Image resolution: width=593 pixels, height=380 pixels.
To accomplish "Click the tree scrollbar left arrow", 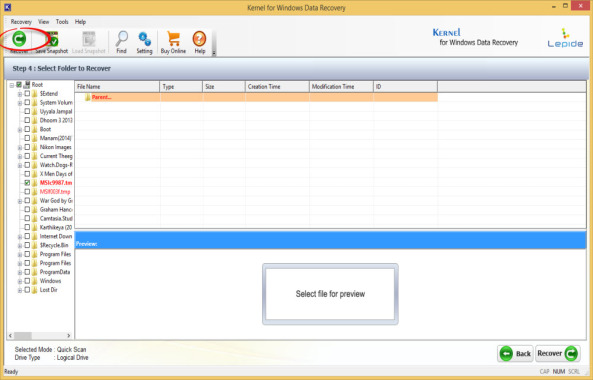I will click(11, 335).
